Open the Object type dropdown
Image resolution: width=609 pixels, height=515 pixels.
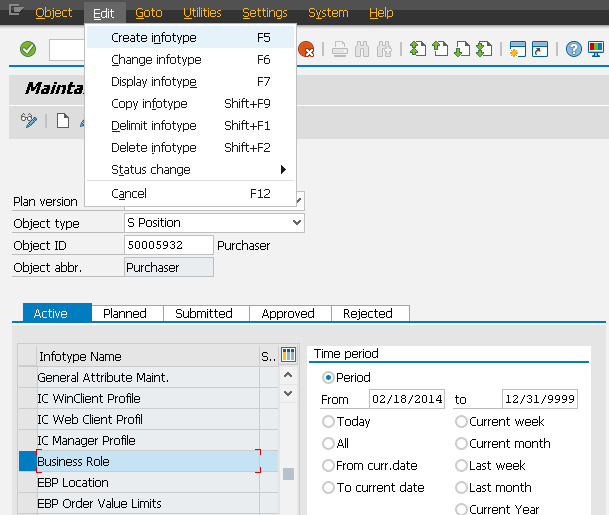click(297, 223)
